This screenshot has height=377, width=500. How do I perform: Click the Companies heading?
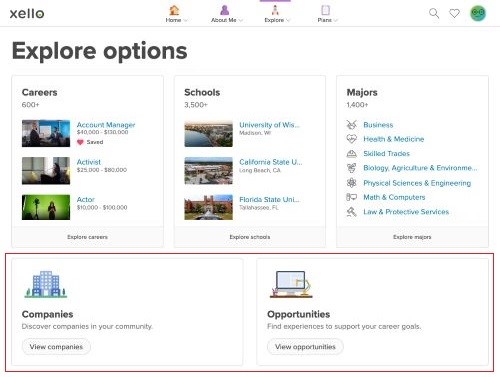(47, 314)
